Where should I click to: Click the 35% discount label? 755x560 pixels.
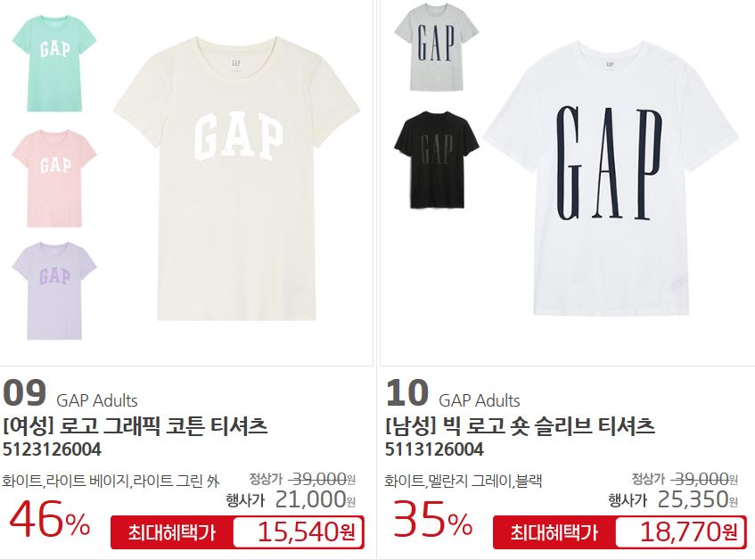click(x=432, y=520)
